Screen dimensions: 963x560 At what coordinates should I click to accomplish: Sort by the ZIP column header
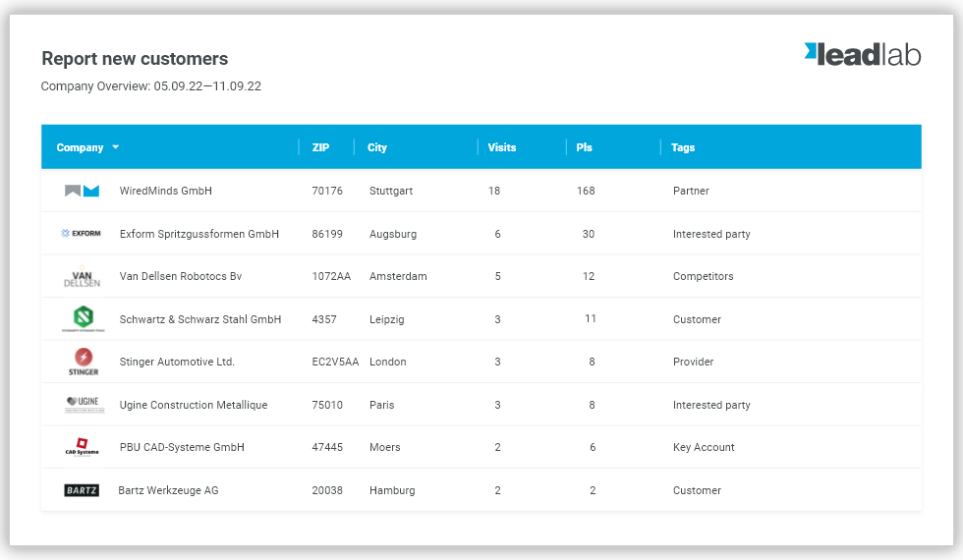pos(320,147)
